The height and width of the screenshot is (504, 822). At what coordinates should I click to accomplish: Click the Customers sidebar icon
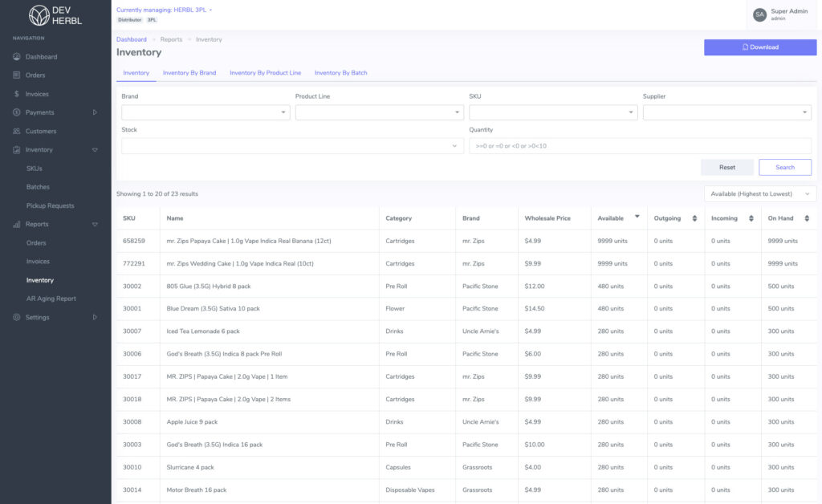[x=16, y=131]
